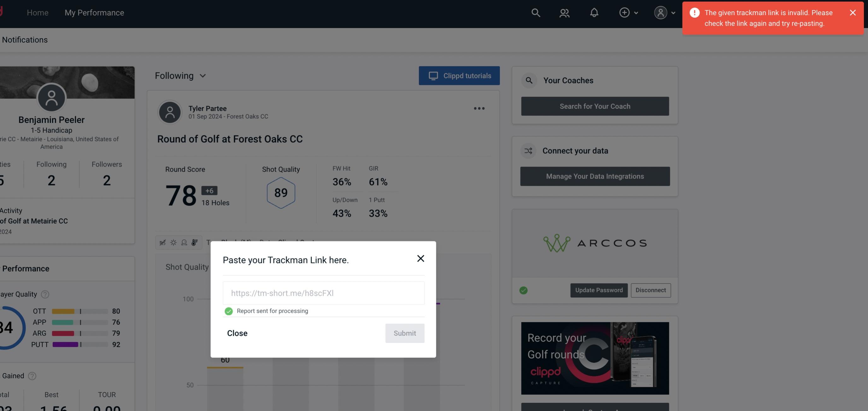Viewport: 868px width, 411px height.
Task: Click the user profile icon top right
Action: click(x=660, y=12)
